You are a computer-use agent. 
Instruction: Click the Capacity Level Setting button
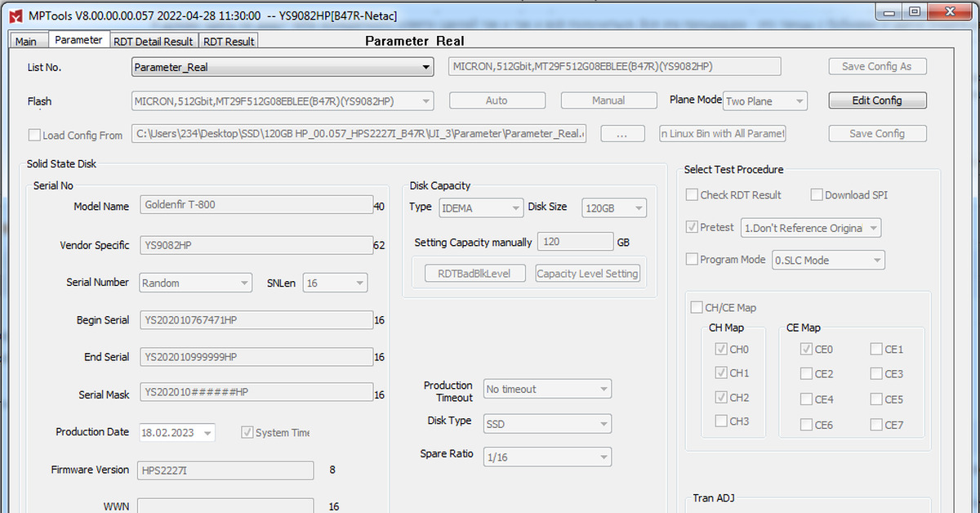587,274
